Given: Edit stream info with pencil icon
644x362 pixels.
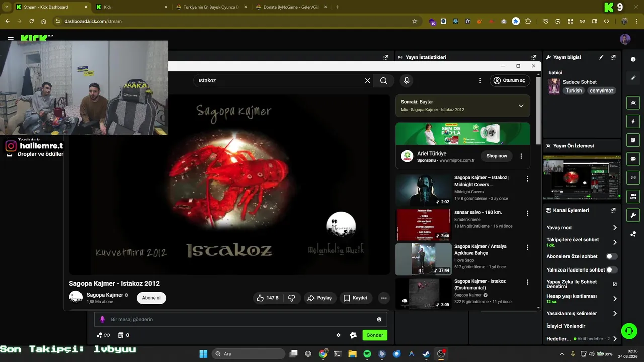Looking at the screenshot, I should 601,57.
